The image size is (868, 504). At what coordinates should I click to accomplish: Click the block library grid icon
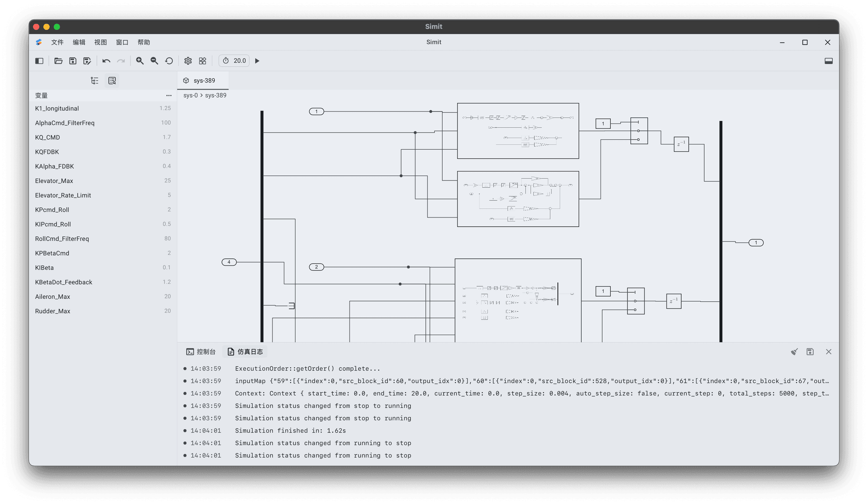coord(203,61)
